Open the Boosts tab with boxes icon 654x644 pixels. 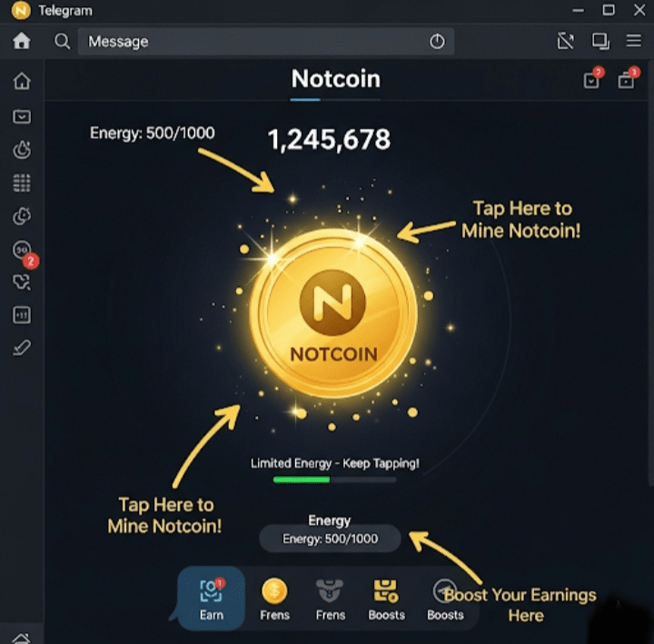(x=386, y=599)
